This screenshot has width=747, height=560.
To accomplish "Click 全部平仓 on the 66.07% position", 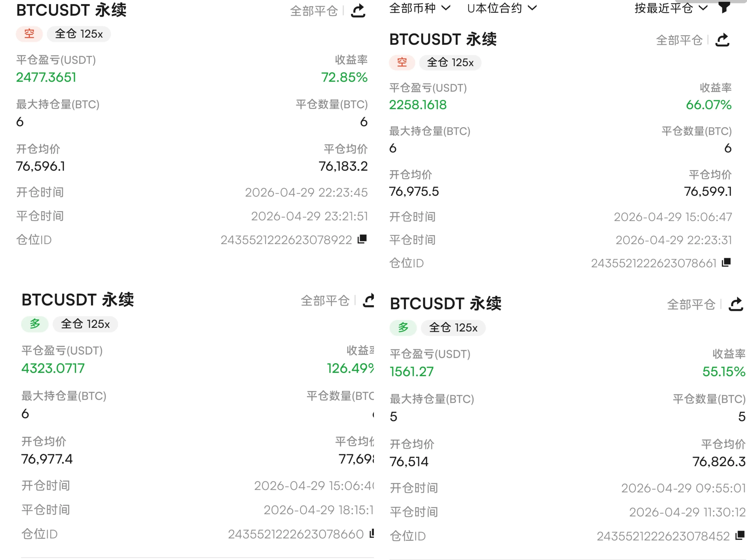I will click(x=679, y=40).
